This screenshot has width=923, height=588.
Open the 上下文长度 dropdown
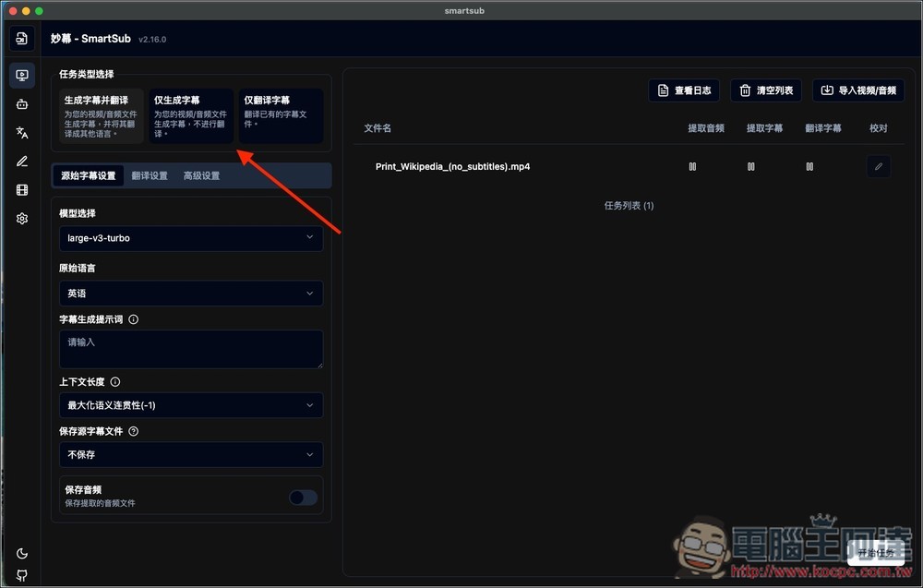[x=191, y=405]
